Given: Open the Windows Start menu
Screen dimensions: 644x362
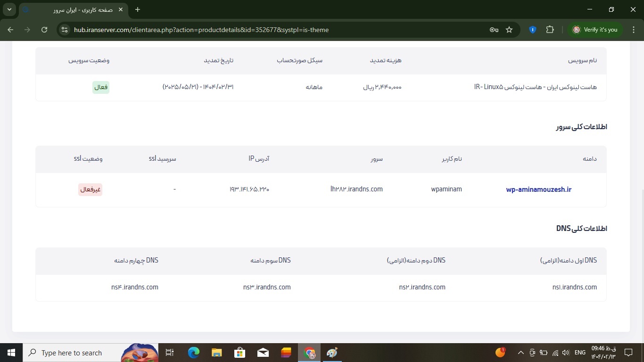Looking at the screenshot, I should click(11, 353).
